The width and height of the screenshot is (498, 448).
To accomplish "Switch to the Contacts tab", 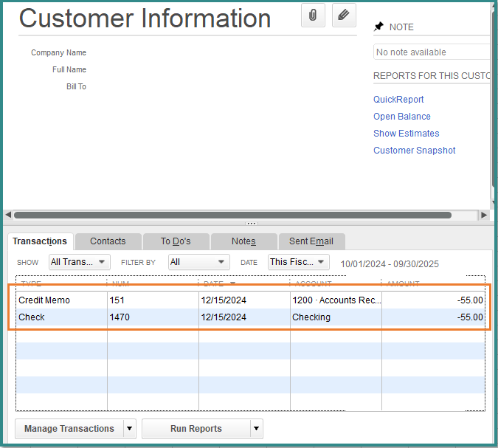I will click(x=108, y=241).
